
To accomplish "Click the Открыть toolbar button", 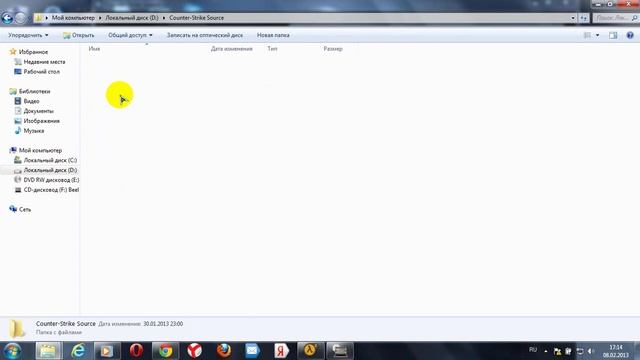I will tap(78, 35).
